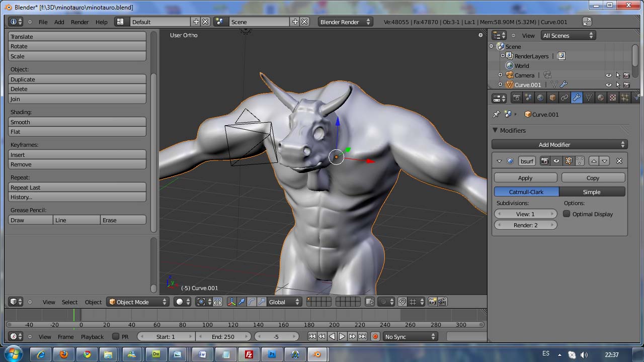Screen dimensions: 644x362
Task: Hide Camera using its eye icon
Action: (608, 75)
